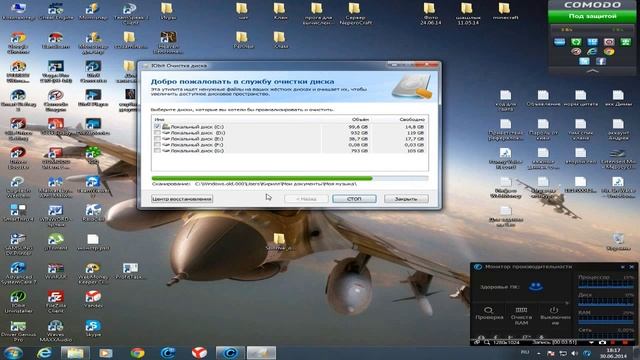Viewport: 640px width, 360px height.
Task: Open Центр восстановления in the dialog
Action: (182, 199)
